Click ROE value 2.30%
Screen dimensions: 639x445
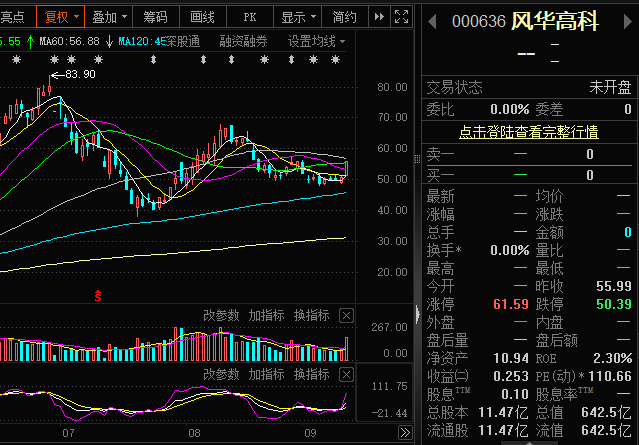point(612,358)
